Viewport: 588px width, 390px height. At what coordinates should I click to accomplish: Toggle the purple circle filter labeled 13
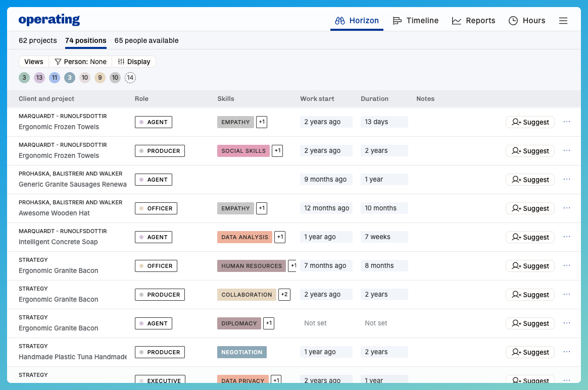tap(39, 78)
